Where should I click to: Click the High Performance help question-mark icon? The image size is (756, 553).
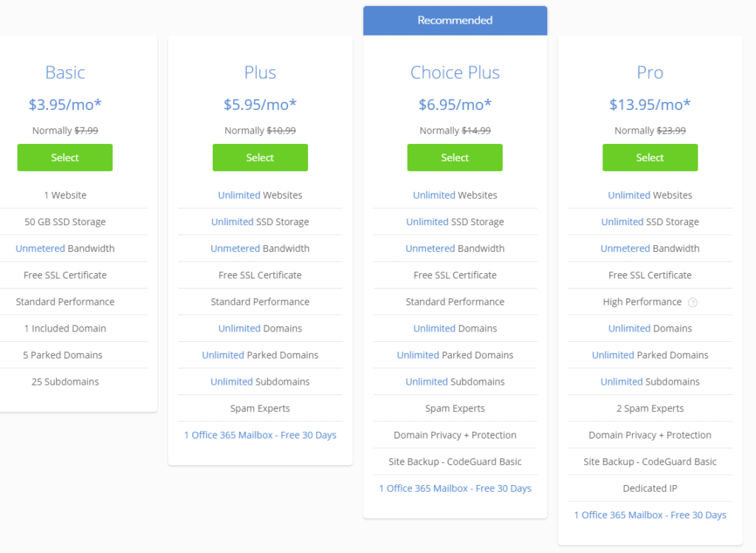[x=693, y=302]
